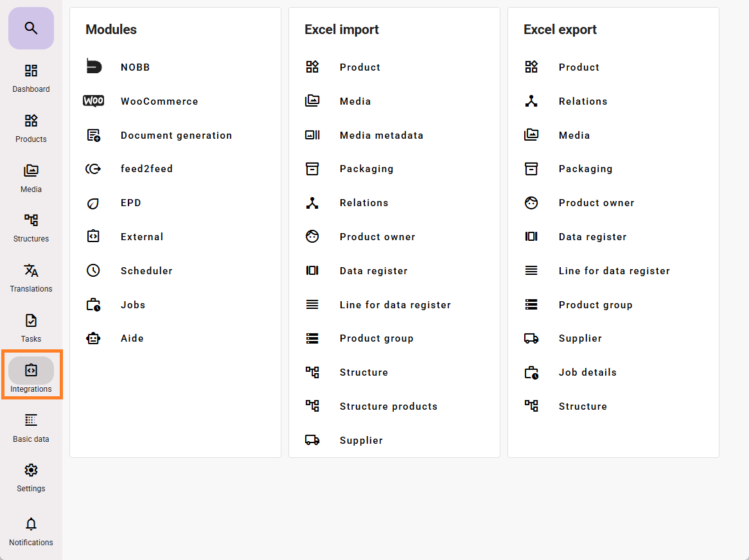Click the WooCommerce module icon
Viewport: 749px width, 560px height.
94,101
